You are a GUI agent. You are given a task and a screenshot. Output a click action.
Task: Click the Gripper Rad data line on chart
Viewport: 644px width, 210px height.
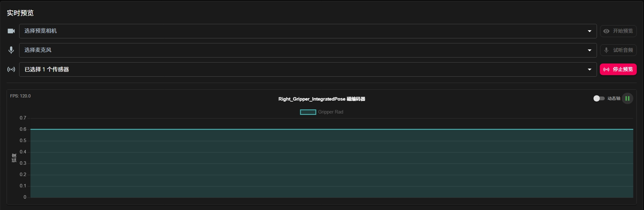(x=332, y=129)
